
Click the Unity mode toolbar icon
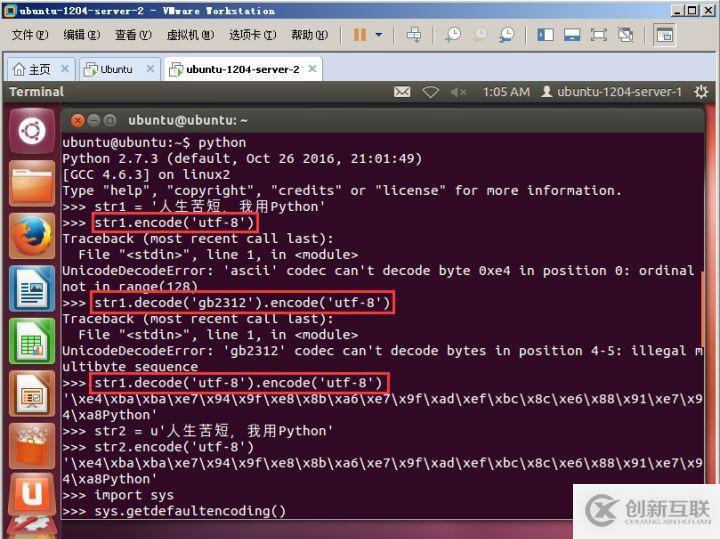tap(625, 35)
